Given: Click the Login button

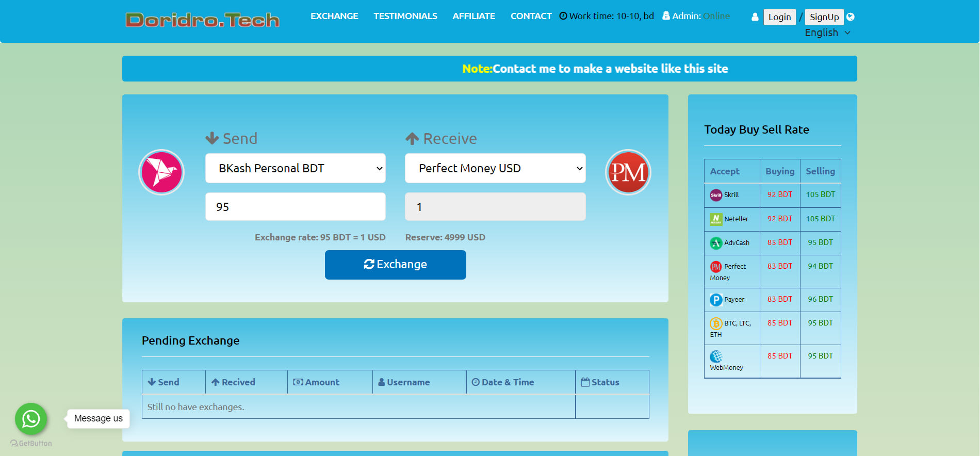Looking at the screenshot, I should point(779,17).
